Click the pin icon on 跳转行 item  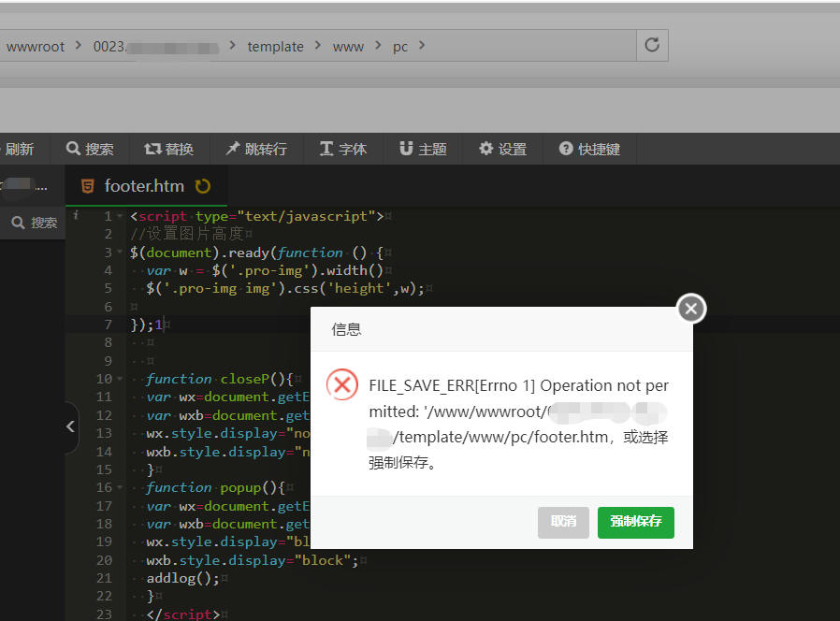[x=233, y=149]
